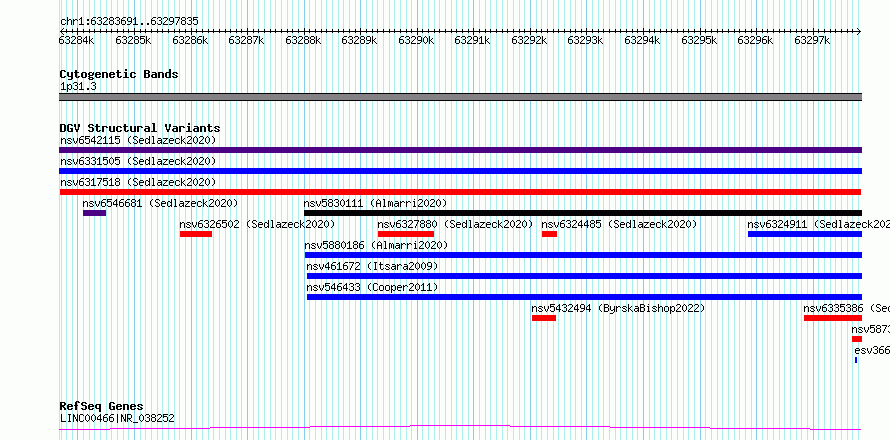Open the nsv5432494 (ByrskaBishop2022) label
Viewport: 890px width, 440px height.
[618, 308]
